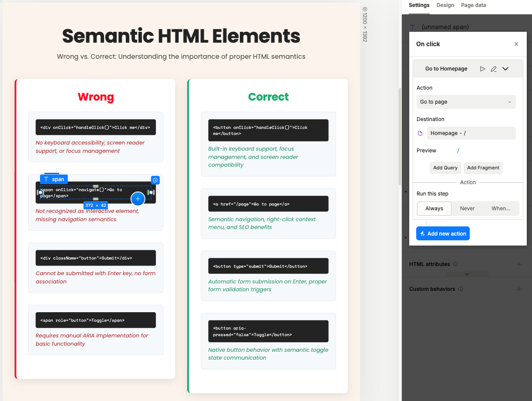Rename the Go to Homepage action
The image size is (532, 401).
pyautogui.click(x=494, y=69)
